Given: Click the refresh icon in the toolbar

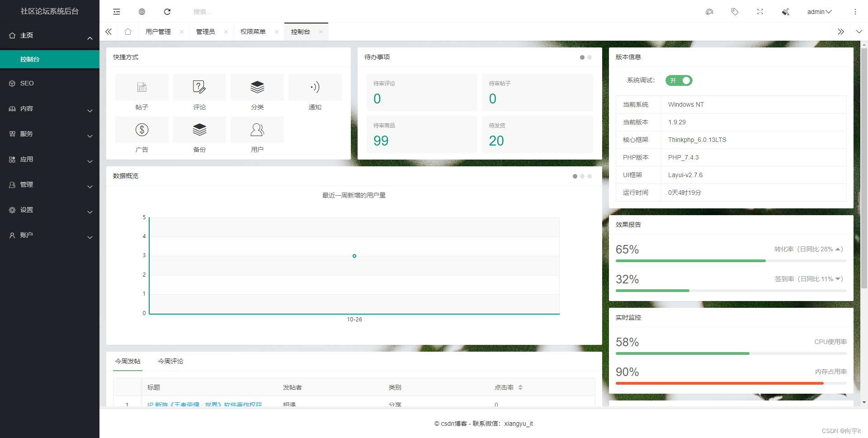Looking at the screenshot, I should (167, 11).
